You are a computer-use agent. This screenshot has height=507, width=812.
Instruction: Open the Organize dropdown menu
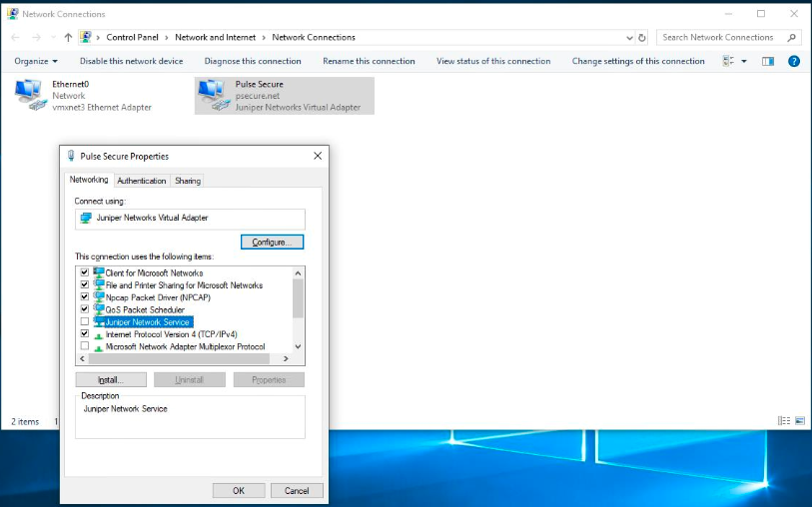click(36, 61)
